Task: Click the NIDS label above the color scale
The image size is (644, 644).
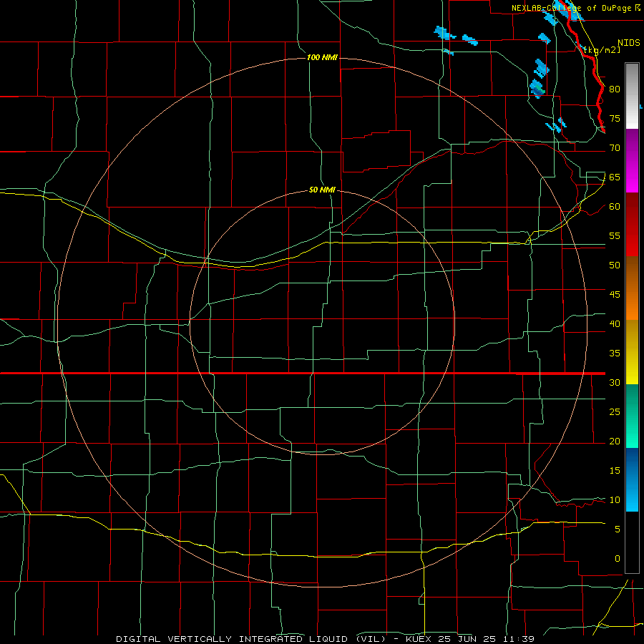Action: pos(628,42)
